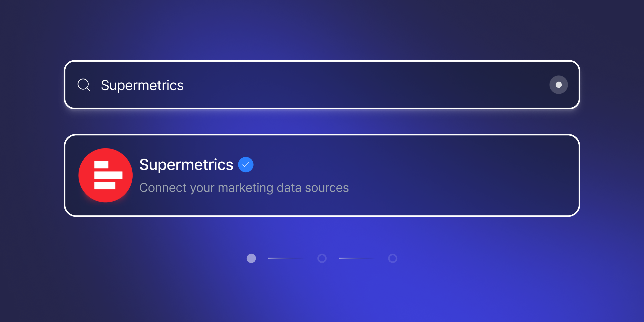Focus the empty middle of the search bar

click(x=354, y=85)
